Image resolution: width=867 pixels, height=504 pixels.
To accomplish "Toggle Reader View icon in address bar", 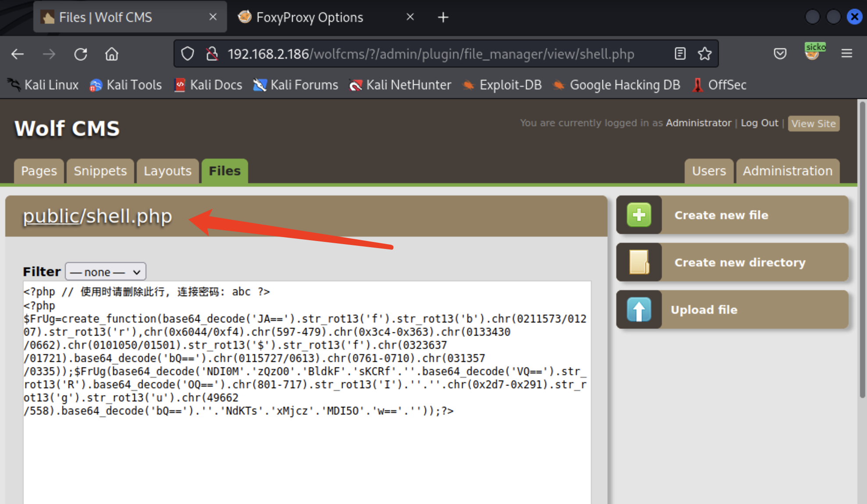I will (x=680, y=54).
